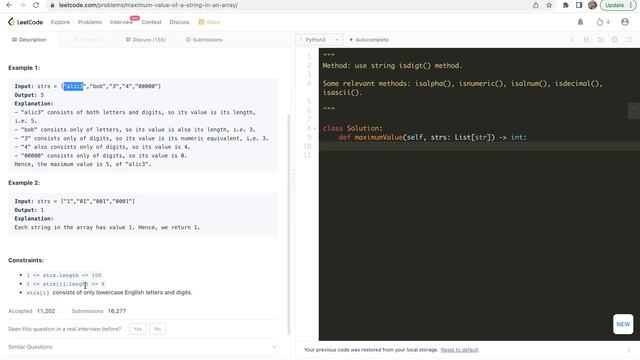
Task: Answer No to seen in interview
Action: tap(158, 329)
